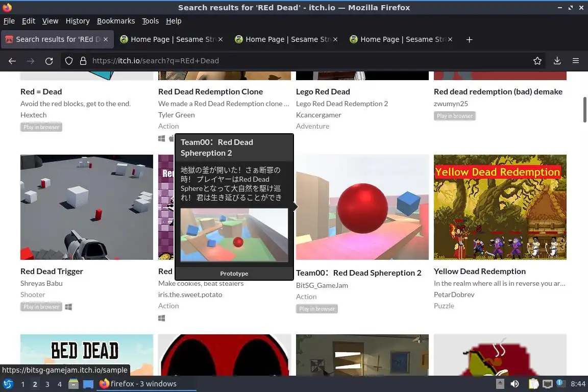588x392 pixels.
Task: Open volume control in system tray
Action: [x=514, y=384]
